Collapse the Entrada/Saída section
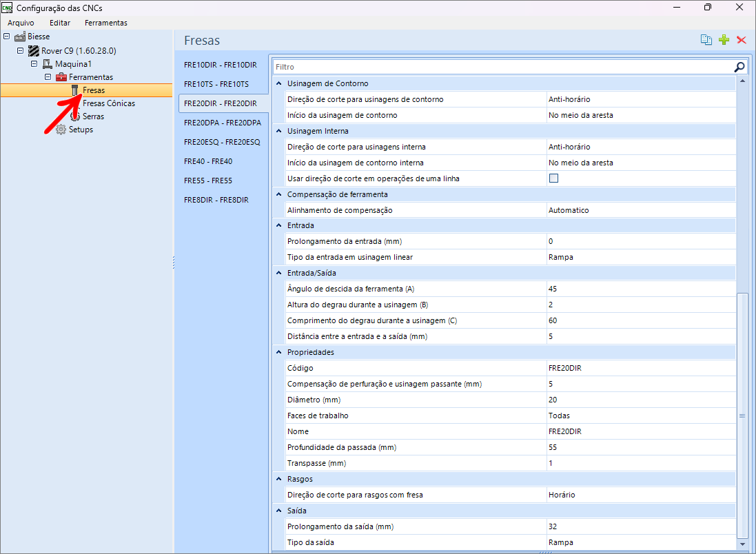The width and height of the screenshot is (756, 554). pos(279,274)
